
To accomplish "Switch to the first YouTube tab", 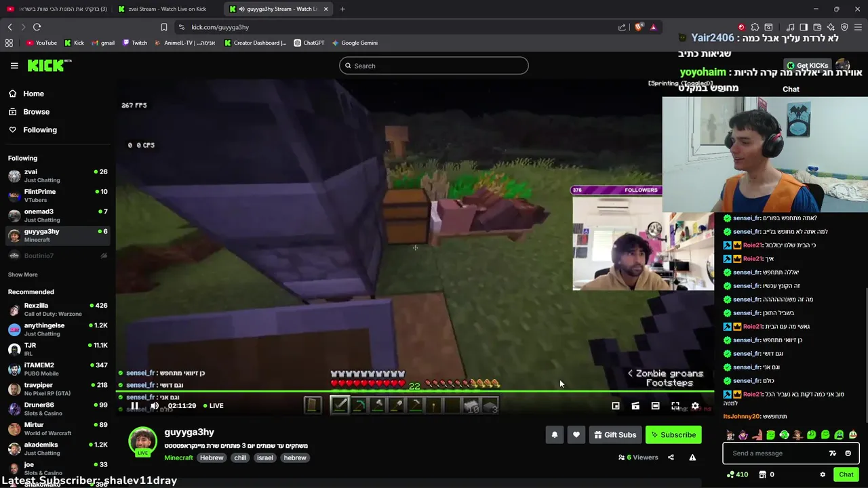I will pos(57,9).
